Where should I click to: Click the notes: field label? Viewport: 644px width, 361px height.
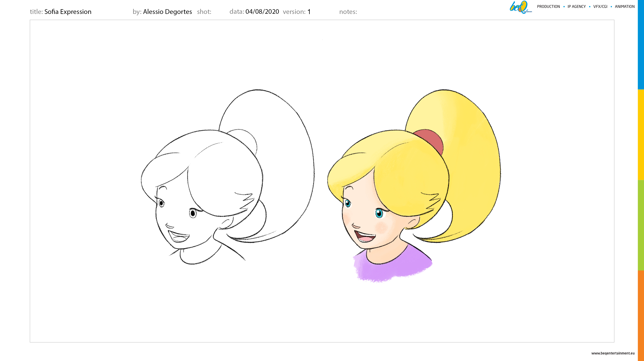click(x=348, y=12)
